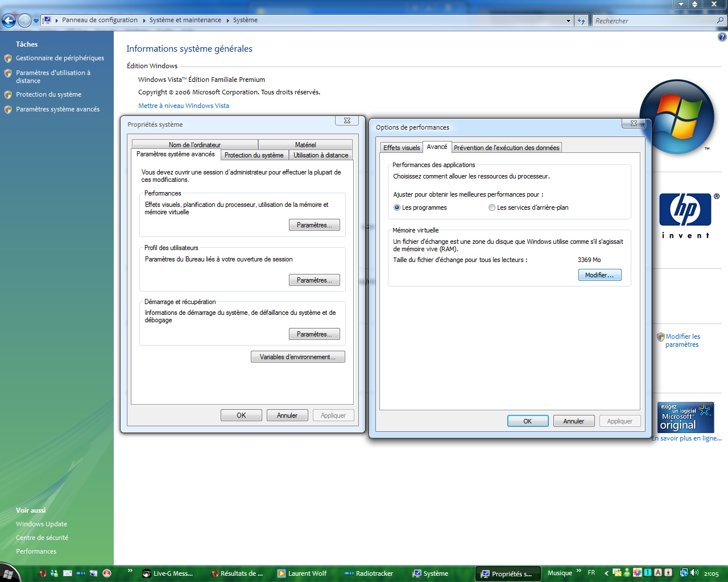Refresh the page with the arrows icon

[x=581, y=20]
